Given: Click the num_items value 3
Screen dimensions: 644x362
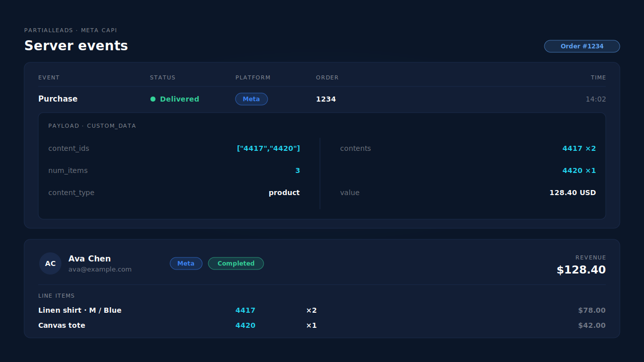Looking at the screenshot, I should [297, 170].
